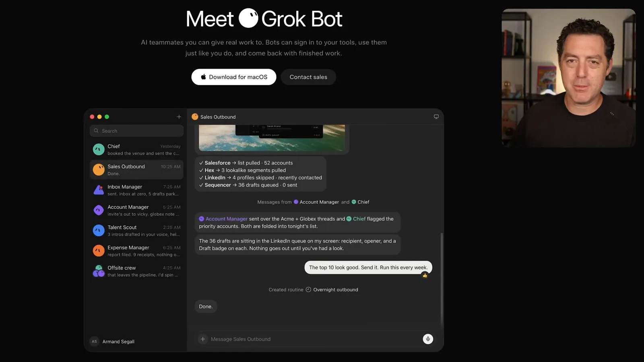The width and height of the screenshot is (644, 362).
Task: Click the 'Sales Outbound' title in chat header
Action: point(218,117)
